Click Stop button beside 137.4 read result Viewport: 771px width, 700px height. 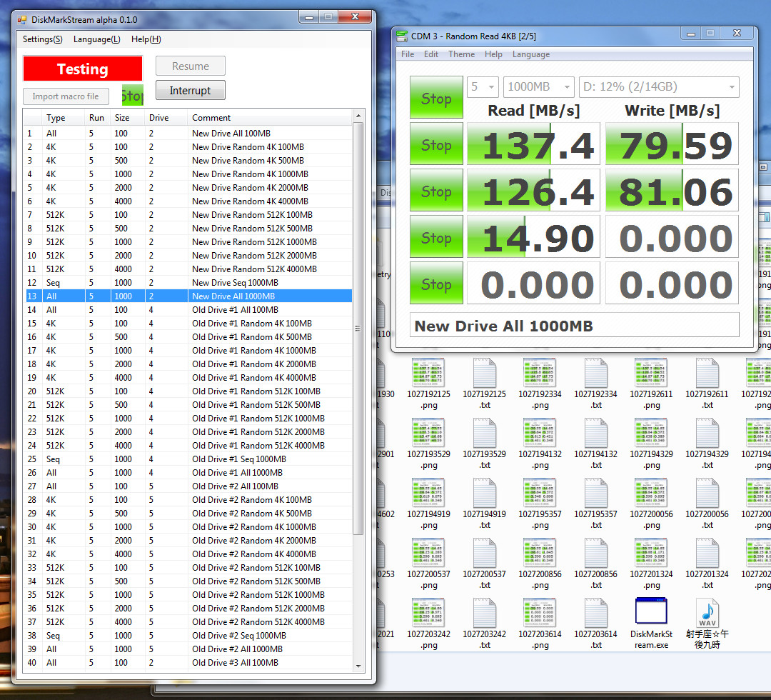coord(436,144)
